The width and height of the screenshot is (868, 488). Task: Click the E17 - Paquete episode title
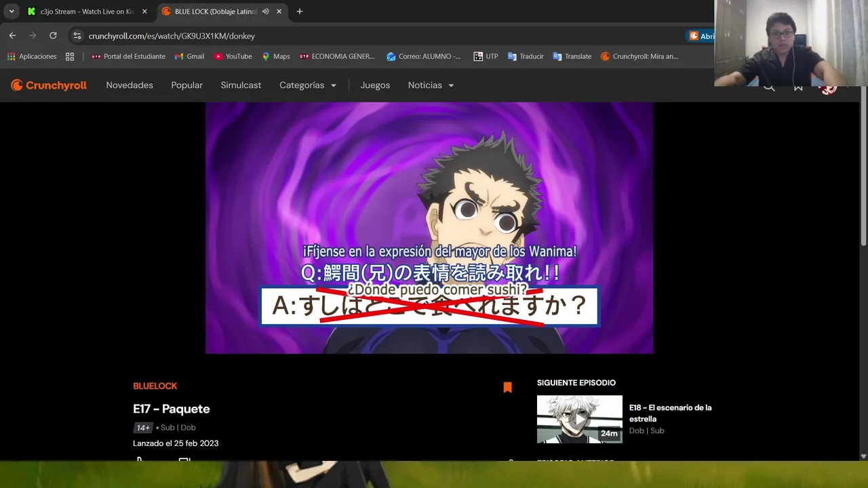[x=172, y=409]
